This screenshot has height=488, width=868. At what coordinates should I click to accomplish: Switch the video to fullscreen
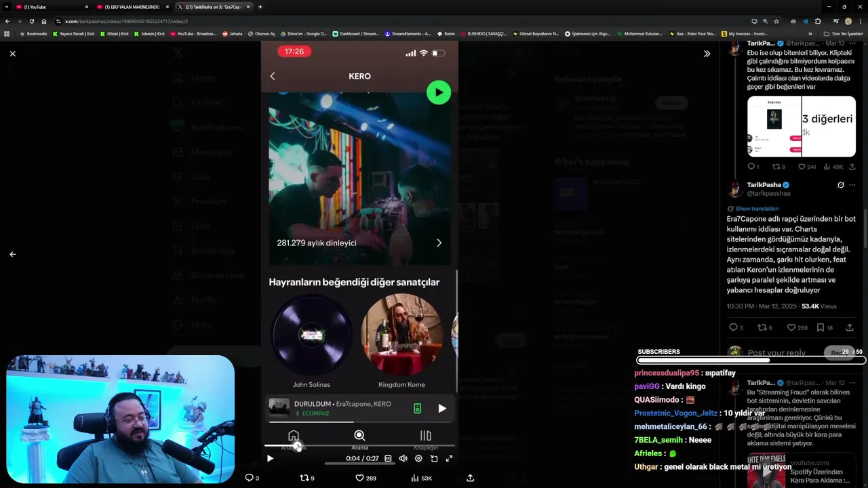(449, 458)
